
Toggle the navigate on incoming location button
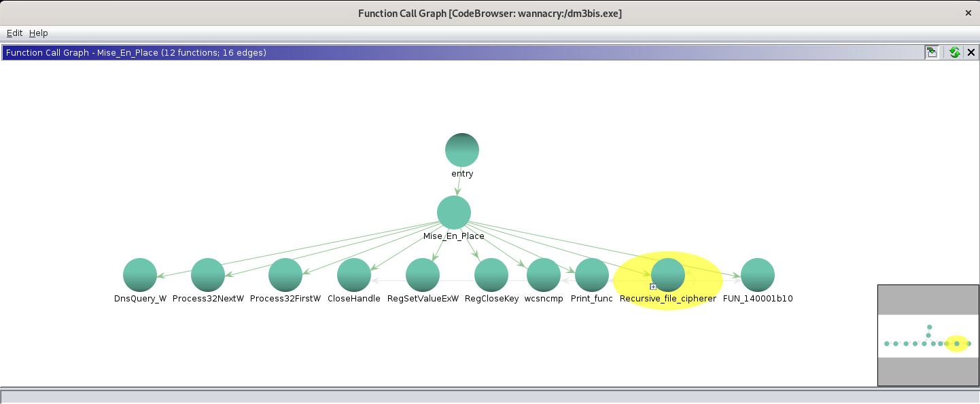932,52
